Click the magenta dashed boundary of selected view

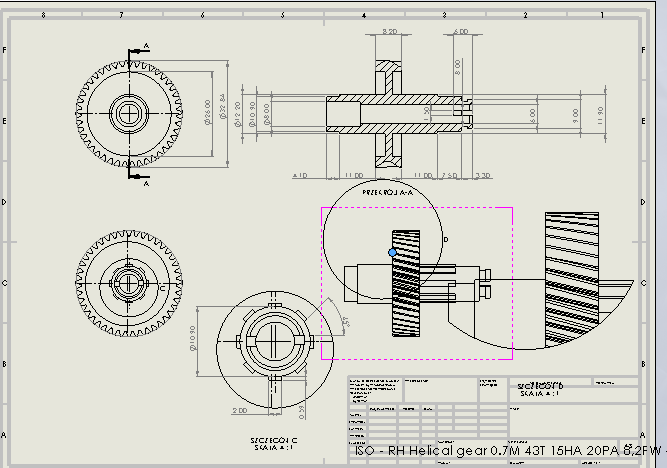click(417, 208)
